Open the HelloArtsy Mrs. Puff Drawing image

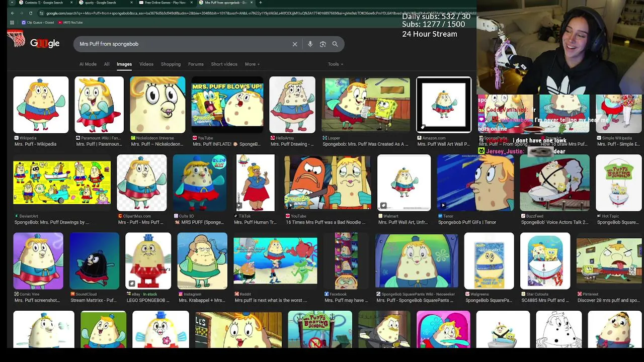coord(292,105)
